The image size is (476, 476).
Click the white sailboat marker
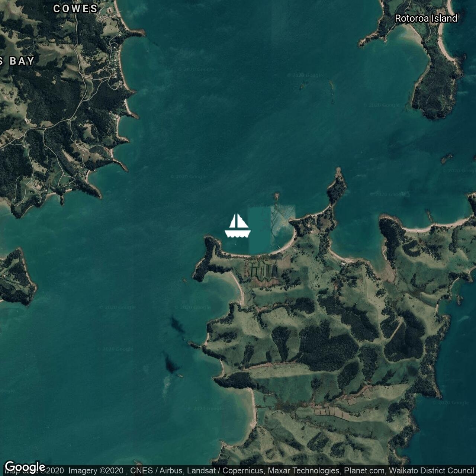(238, 226)
